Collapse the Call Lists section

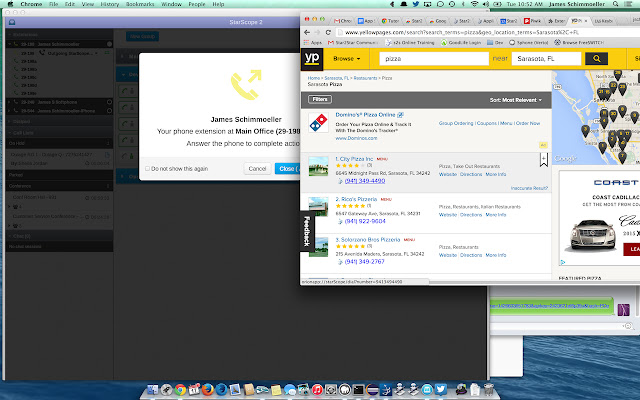click(9, 133)
